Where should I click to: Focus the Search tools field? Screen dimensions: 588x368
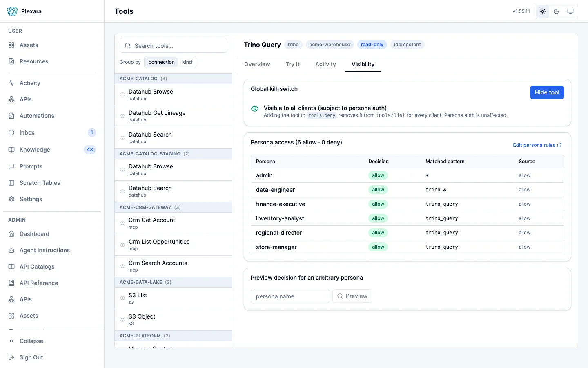(173, 45)
